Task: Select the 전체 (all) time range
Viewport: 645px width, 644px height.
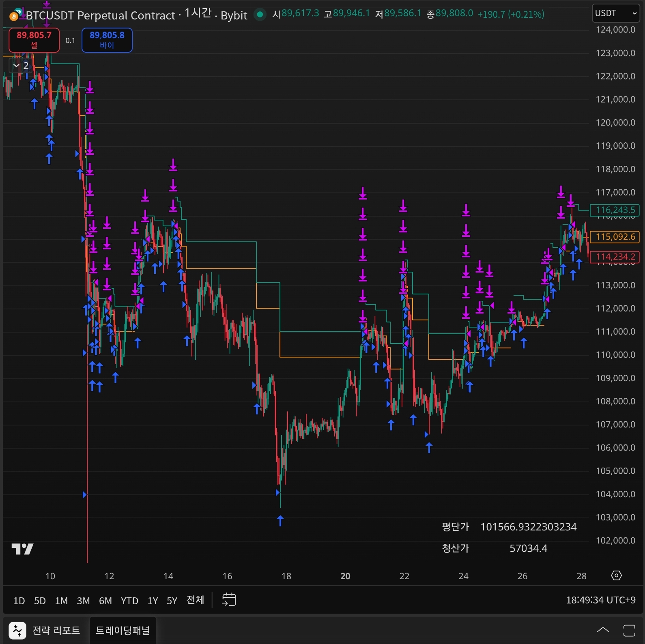Action: pos(195,600)
